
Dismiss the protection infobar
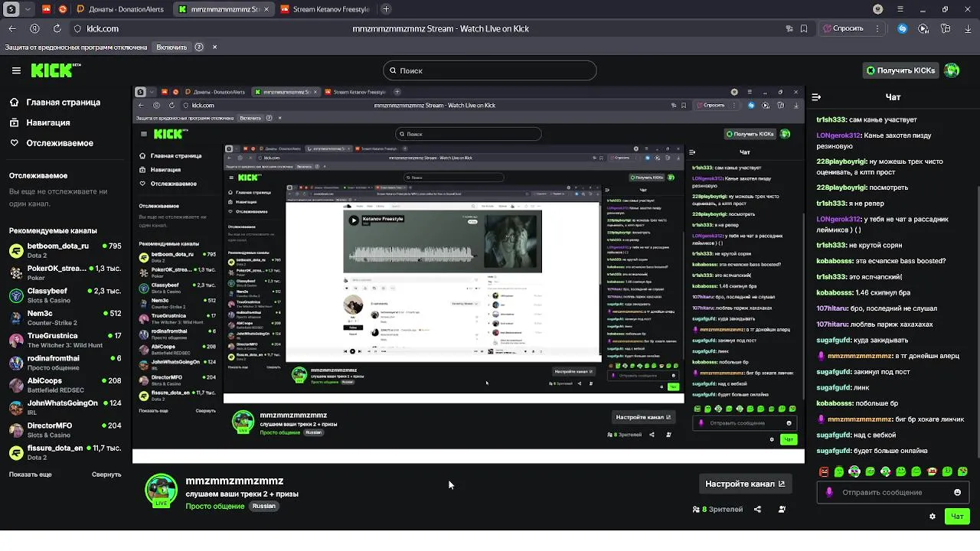point(214,47)
